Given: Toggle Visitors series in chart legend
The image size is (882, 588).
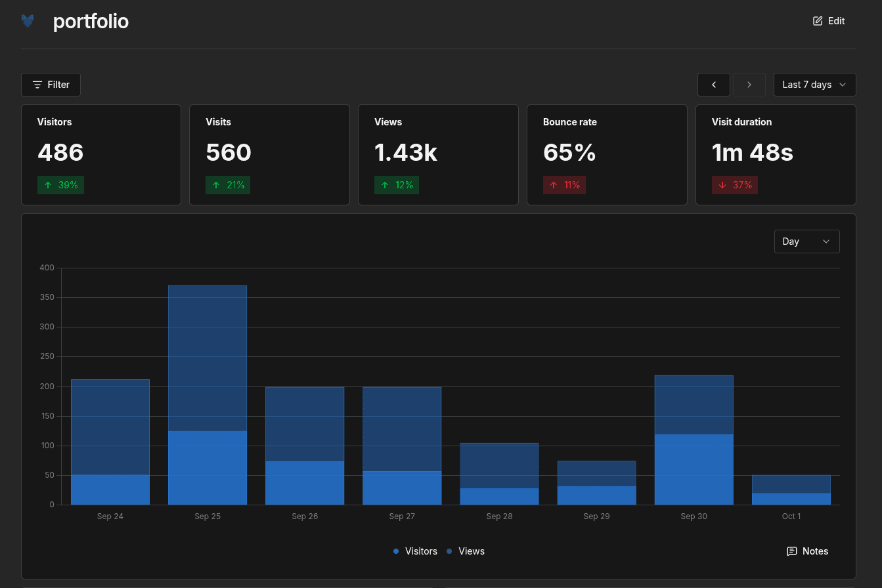Looking at the screenshot, I should coord(415,551).
